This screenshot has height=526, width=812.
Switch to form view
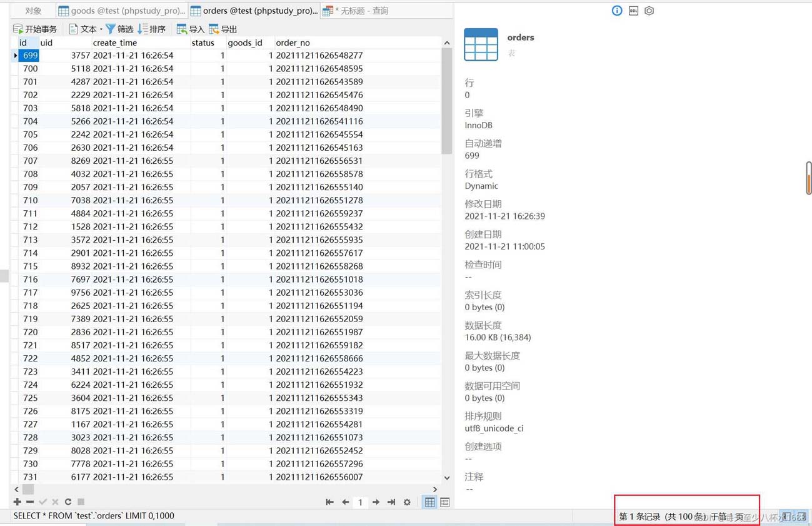(444, 502)
